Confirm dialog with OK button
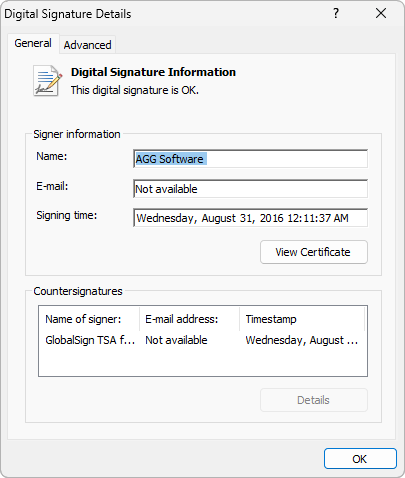The image size is (405, 478). 360,459
